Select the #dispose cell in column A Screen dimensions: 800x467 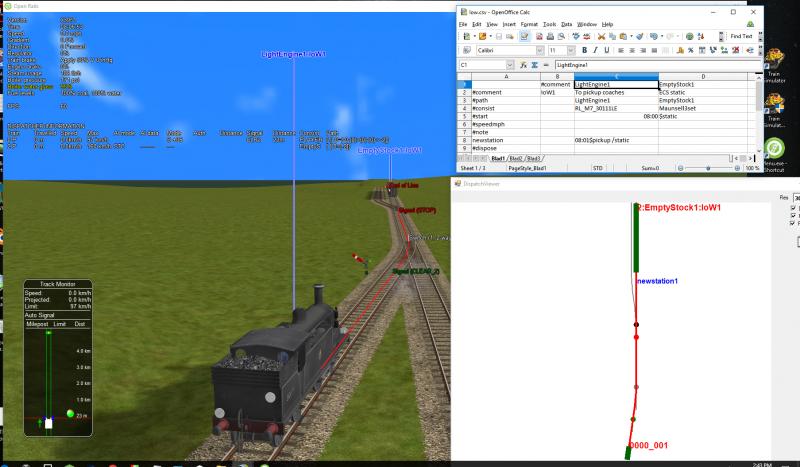pyautogui.click(x=506, y=148)
